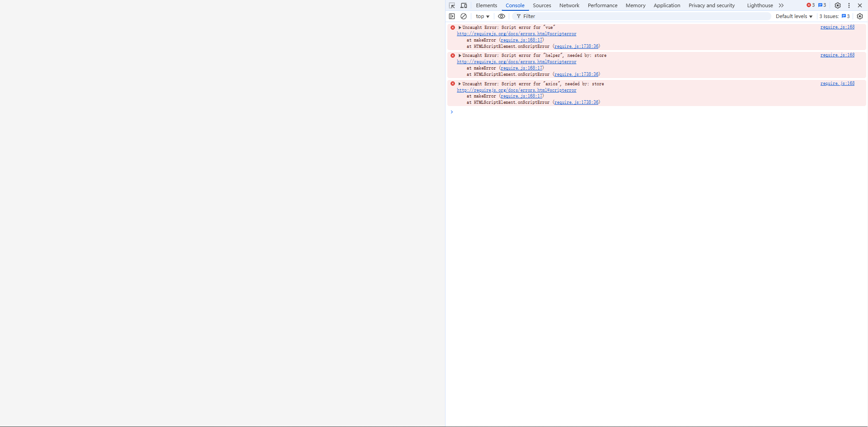Screen dimensions: 868x427
Task: Open the DevTools three-dot customize menu
Action: (849, 5)
